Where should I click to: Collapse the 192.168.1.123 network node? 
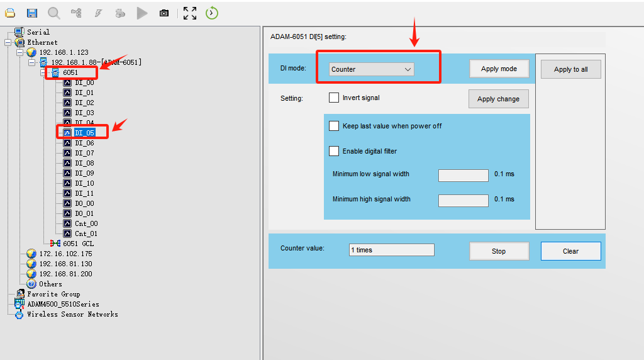(20, 52)
